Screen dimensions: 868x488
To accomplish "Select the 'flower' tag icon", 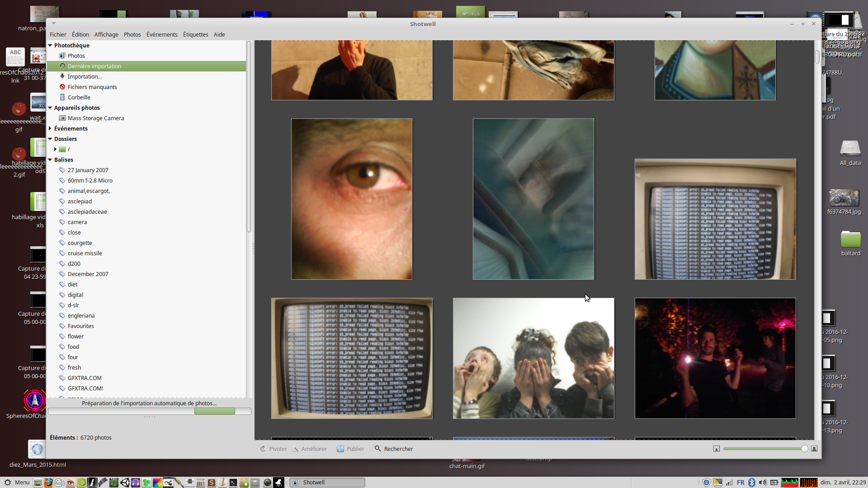I will (62, 336).
